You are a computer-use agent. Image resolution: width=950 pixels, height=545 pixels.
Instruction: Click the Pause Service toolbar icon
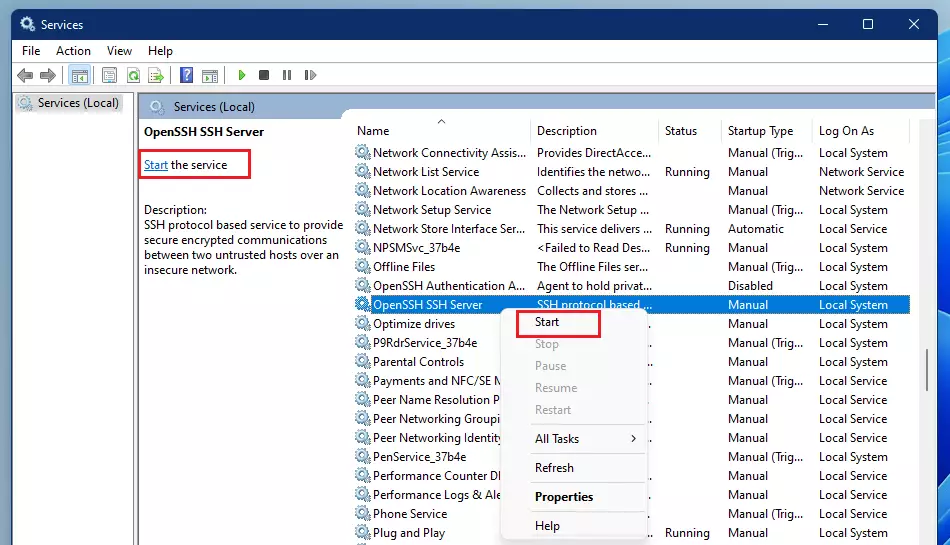click(287, 75)
